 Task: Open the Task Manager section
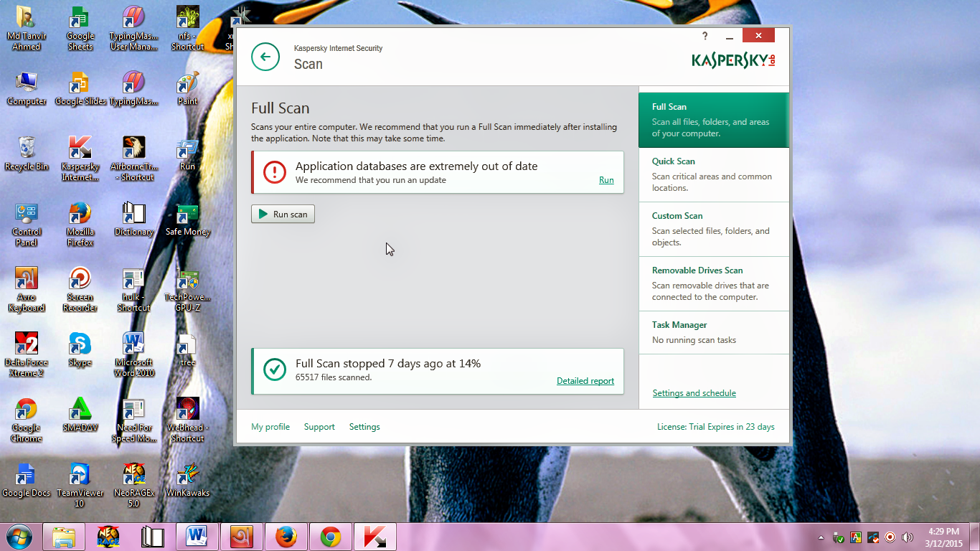714,332
